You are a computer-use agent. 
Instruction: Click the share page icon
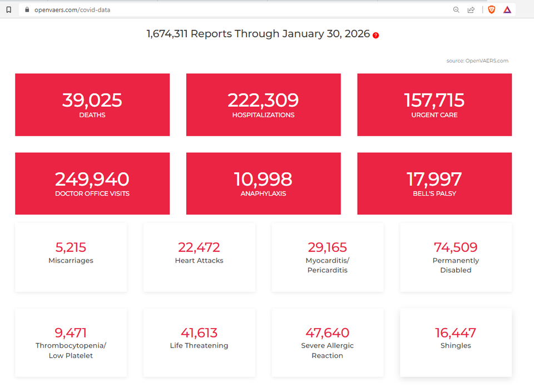pyautogui.click(x=471, y=9)
